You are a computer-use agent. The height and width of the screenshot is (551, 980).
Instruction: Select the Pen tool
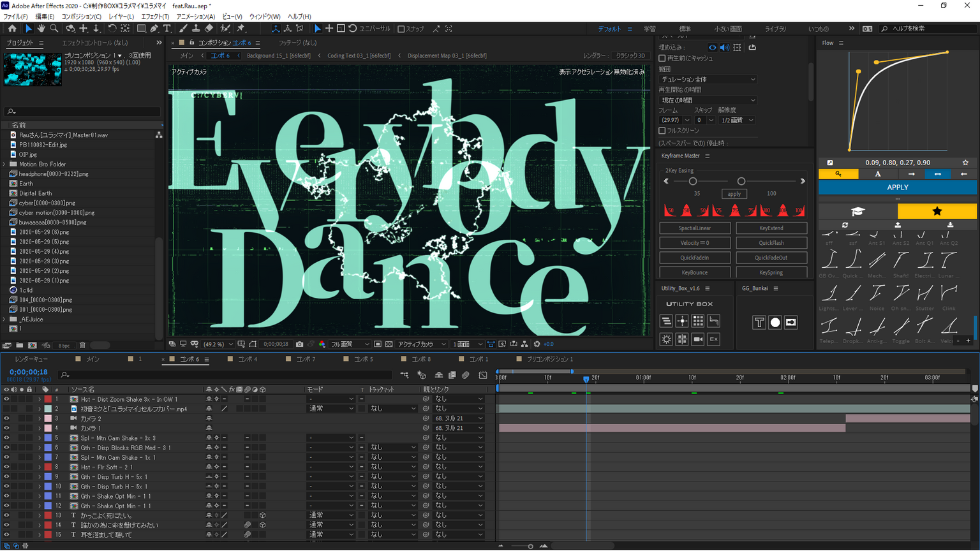(154, 29)
